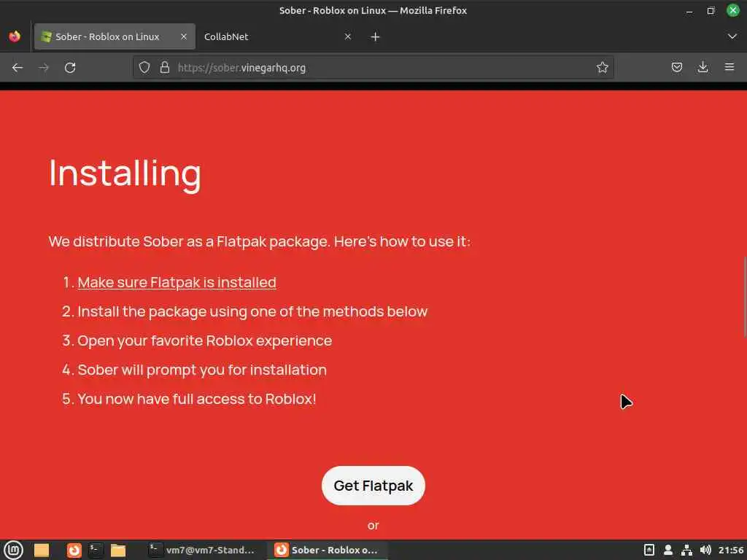This screenshot has width=747, height=560.
Task: Click step 4 Sober will prompt you text
Action: pos(202,370)
